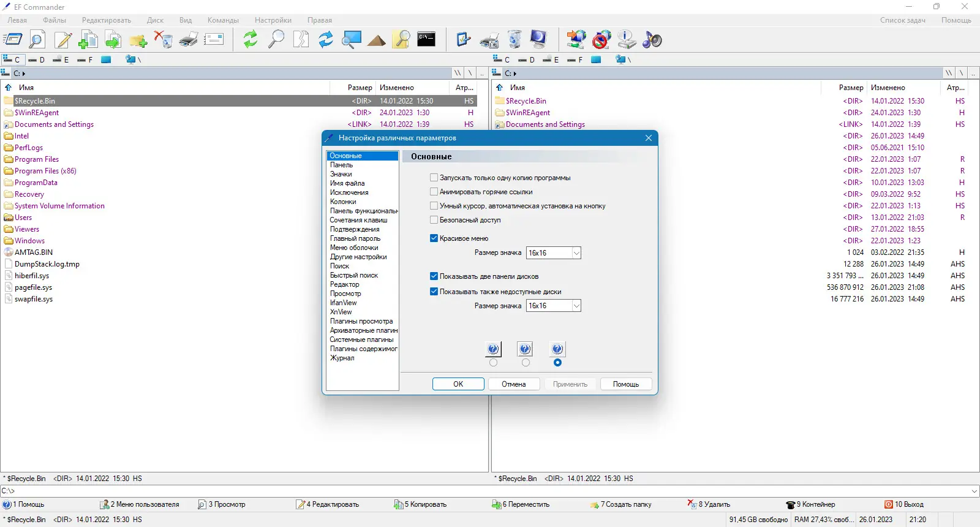
Task: Enable 'Умный курсор' checkbox
Action: (x=434, y=206)
